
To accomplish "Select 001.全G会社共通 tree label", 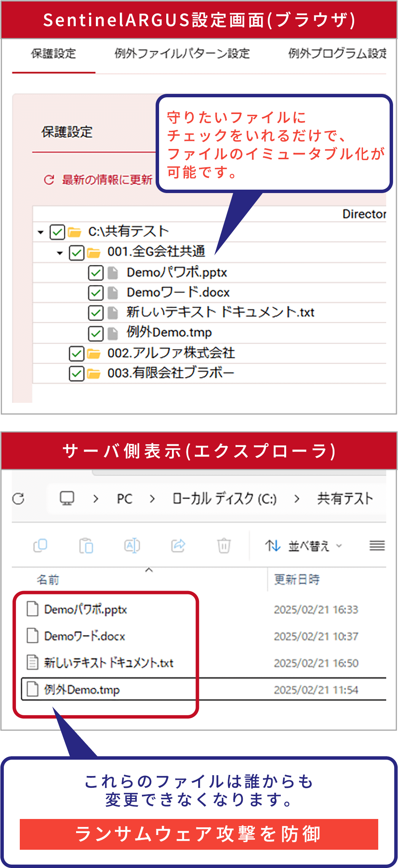I will (x=156, y=251).
